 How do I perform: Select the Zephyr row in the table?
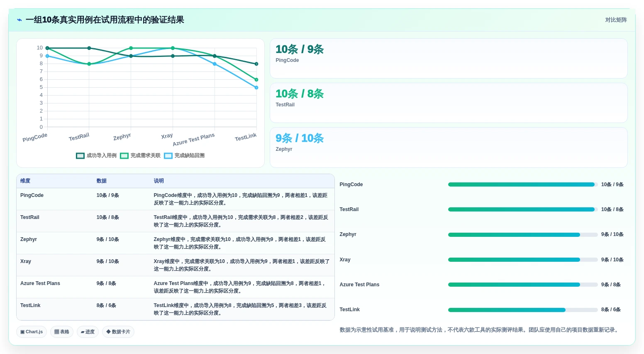[x=176, y=243]
